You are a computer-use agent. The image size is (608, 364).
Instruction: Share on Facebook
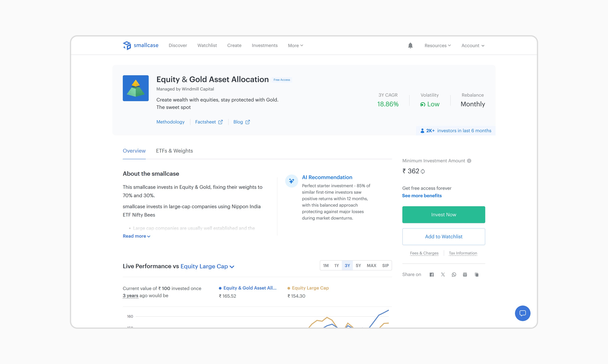432,274
